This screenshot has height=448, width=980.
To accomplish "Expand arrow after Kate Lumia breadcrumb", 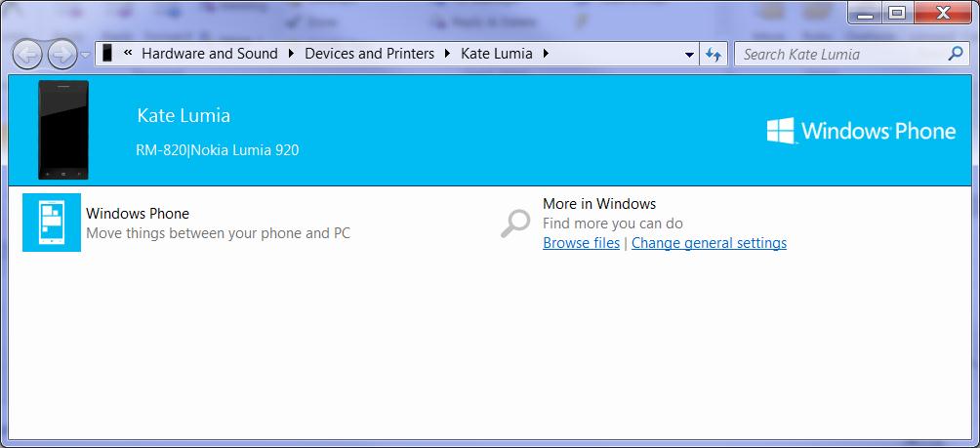I will click(547, 54).
